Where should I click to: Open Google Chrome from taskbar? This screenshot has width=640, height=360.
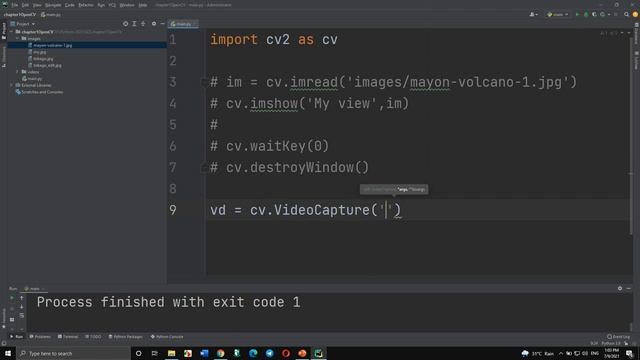click(x=220, y=353)
